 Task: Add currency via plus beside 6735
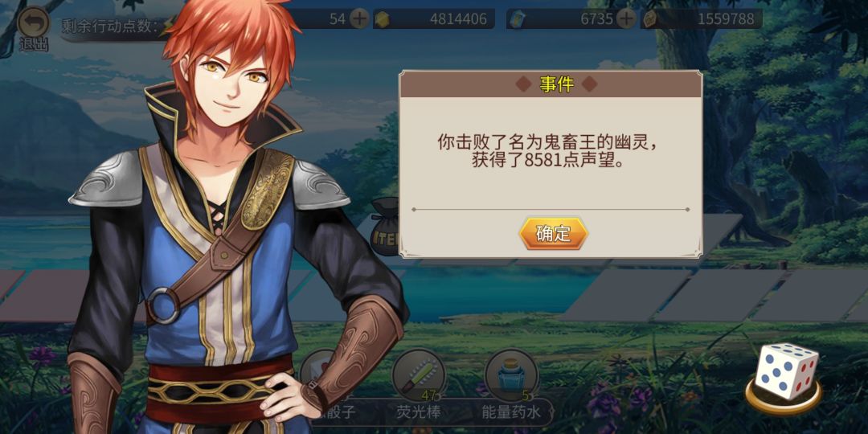click(x=625, y=19)
